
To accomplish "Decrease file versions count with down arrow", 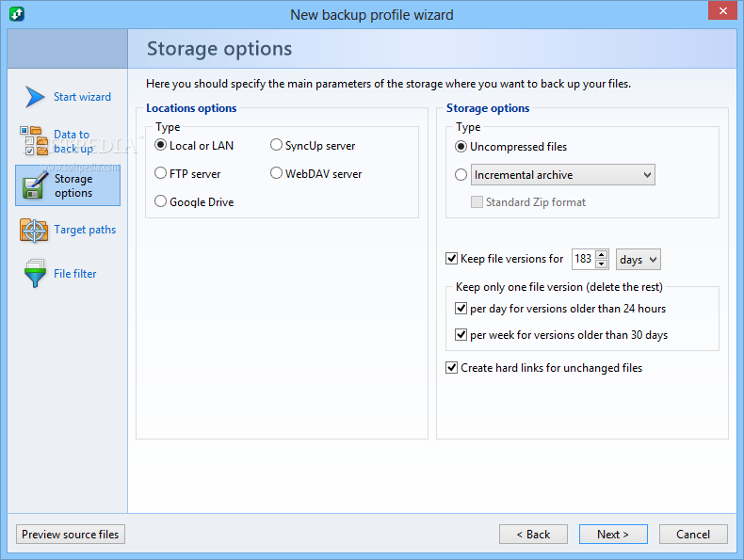I will tap(602, 264).
